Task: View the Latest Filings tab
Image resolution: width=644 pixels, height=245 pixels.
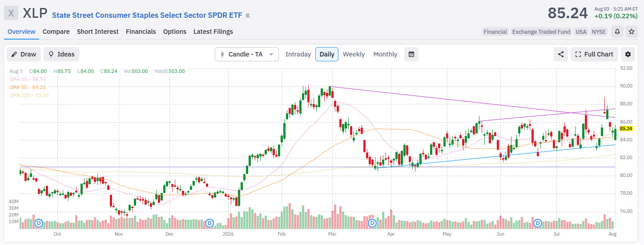Action: pos(213,32)
